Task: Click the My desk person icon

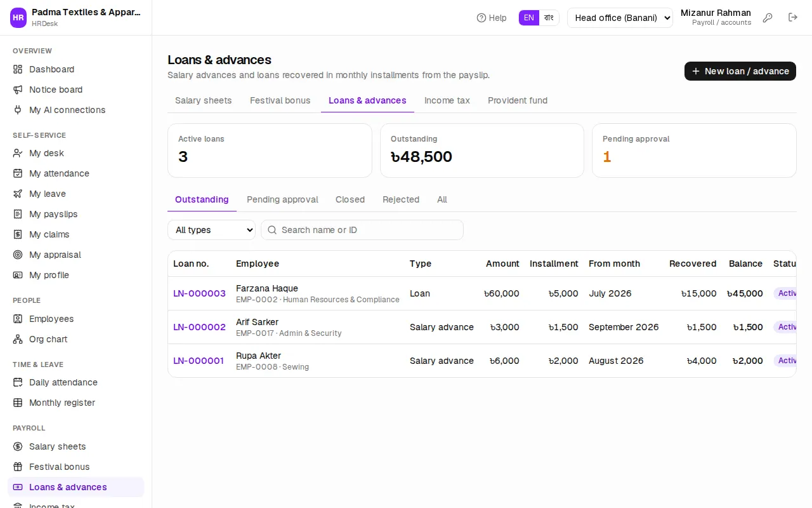Action: tap(18, 153)
